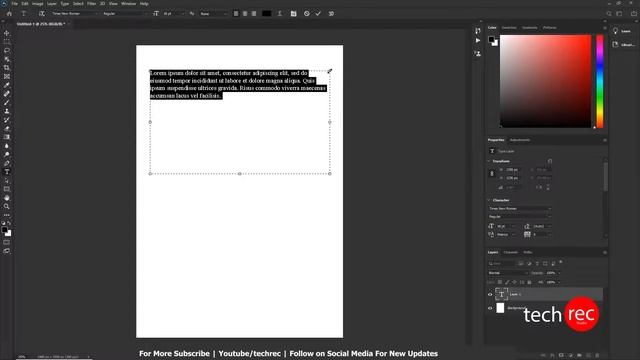
Task: Toggle link width and height in Transform
Action: tap(492, 173)
